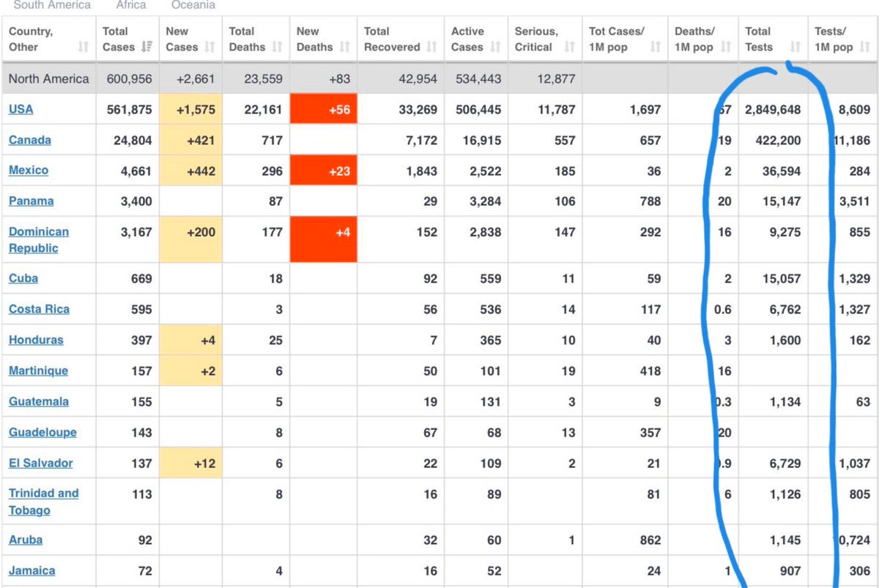The image size is (879, 588).
Task: Select USA total tests 2,849,648
Action: tap(773, 110)
